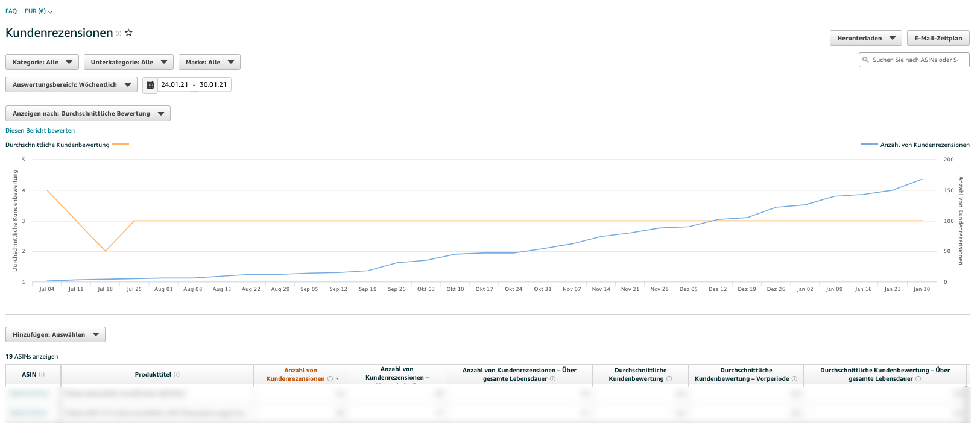Open the FAQ link
Viewport: 980px width, 423px height.
click(x=11, y=11)
